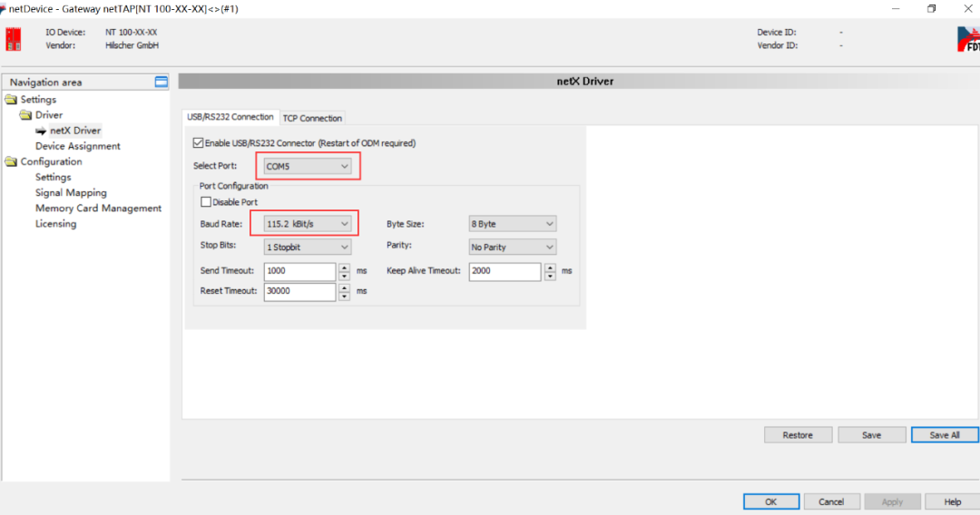Screen dimensions: 980x515
Task: Click the 'NT 100-XX-XX' IO device text
Action: 132,32
